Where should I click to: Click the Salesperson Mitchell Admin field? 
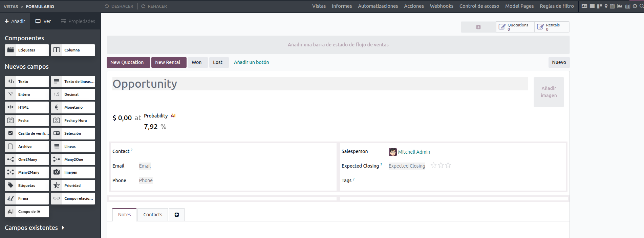click(x=414, y=152)
